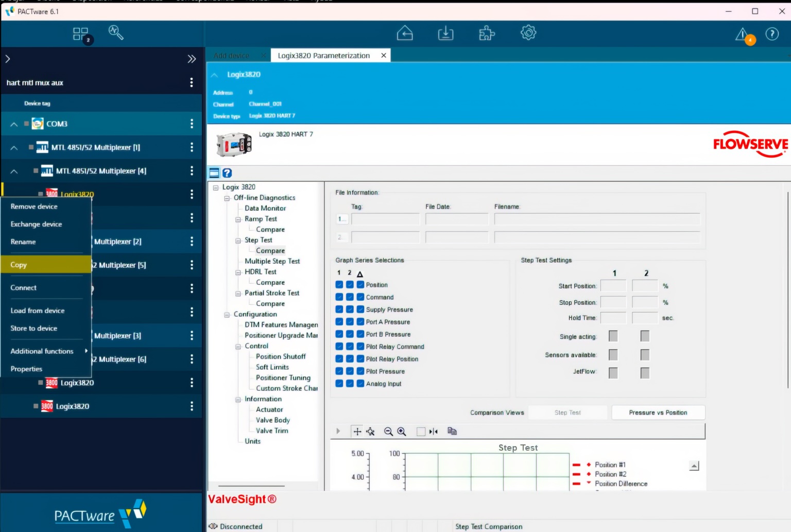Open options for hart mtl mux aux project
The height and width of the screenshot is (532, 791).
pos(192,82)
